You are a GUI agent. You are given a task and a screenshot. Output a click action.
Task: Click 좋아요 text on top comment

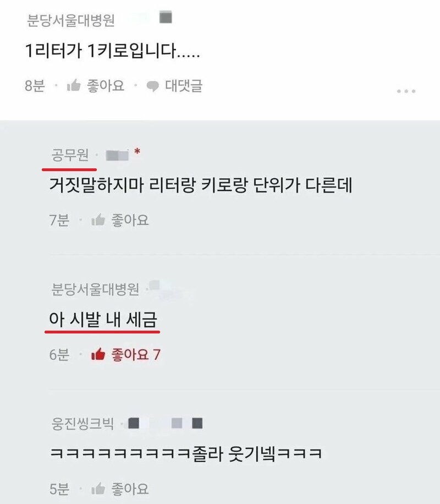(106, 85)
